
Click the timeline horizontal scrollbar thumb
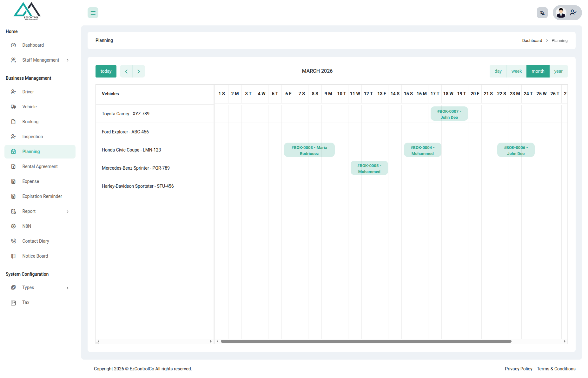pyautogui.click(x=366, y=341)
